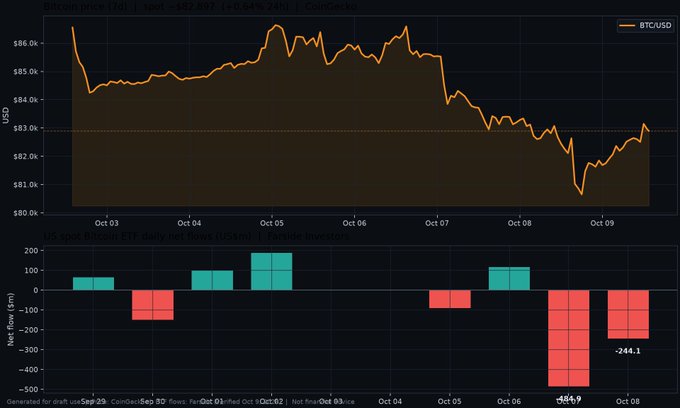Select the -300 tick on the net flow axis
The height and width of the screenshot is (408, 680).
[x=28, y=350]
